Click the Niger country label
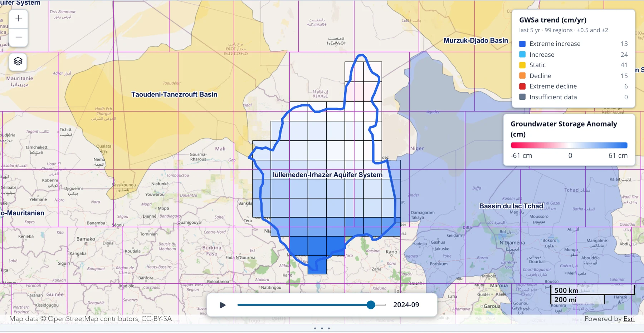This screenshot has height=333, width=644. tap(417, 148)
